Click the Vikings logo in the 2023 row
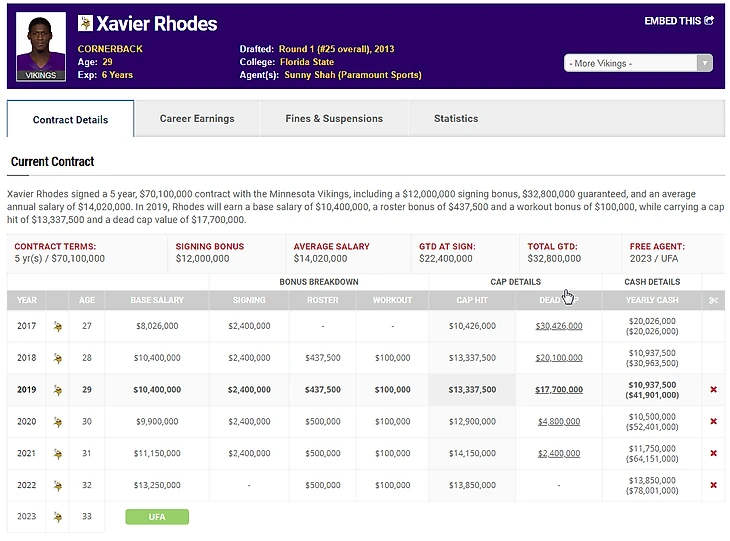The image size is (730, 541). click(x=58, y=517)
